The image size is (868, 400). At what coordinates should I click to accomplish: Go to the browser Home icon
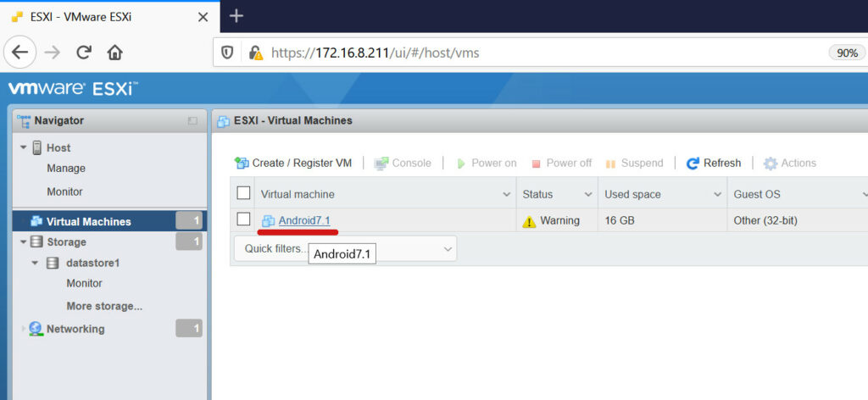[114, 53]
